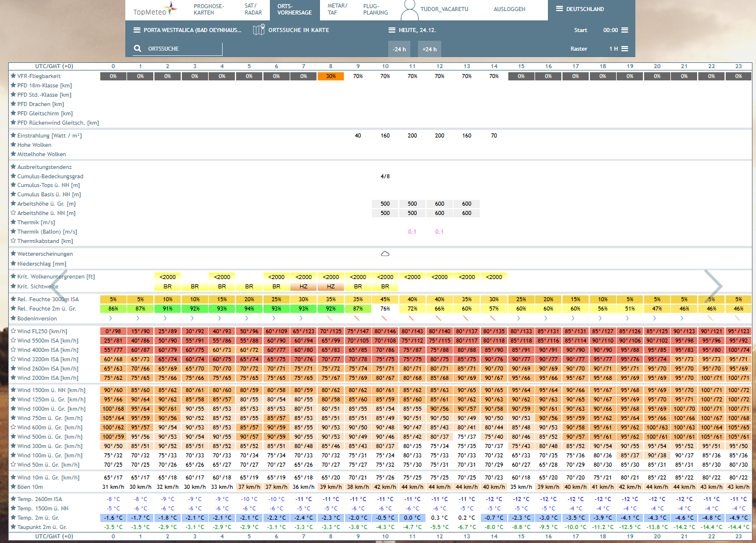Click the orange 30% VFR cell at hour 8

(x=330, y=76)
